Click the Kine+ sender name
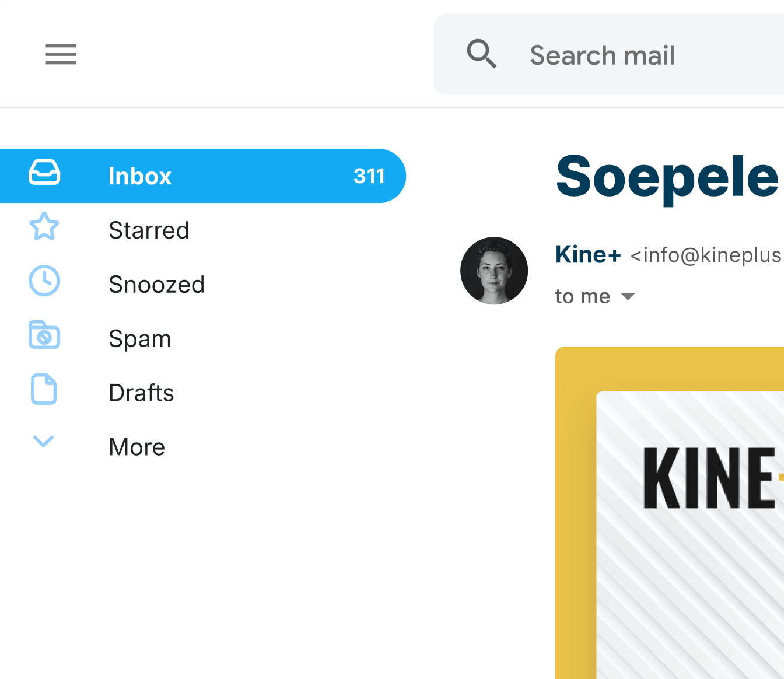The image size is (784, 679). pos(588,254)
